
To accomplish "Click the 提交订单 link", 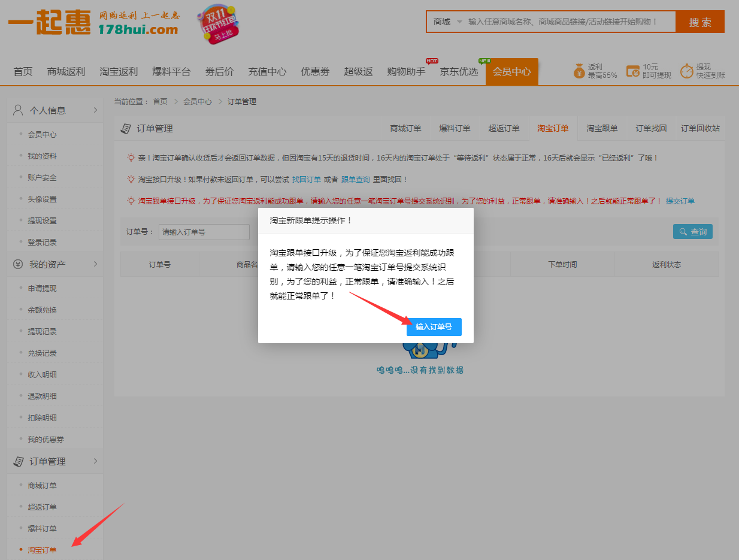I will [680, 201].
